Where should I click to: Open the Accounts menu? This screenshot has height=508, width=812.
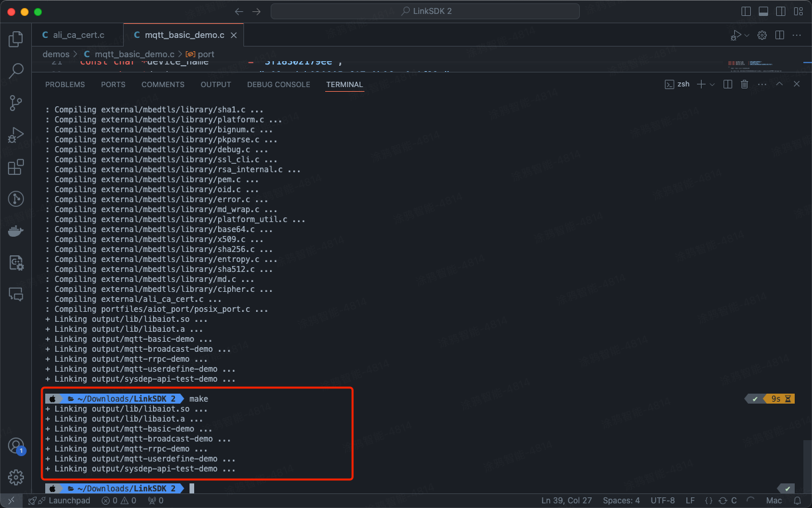[16, 445]
